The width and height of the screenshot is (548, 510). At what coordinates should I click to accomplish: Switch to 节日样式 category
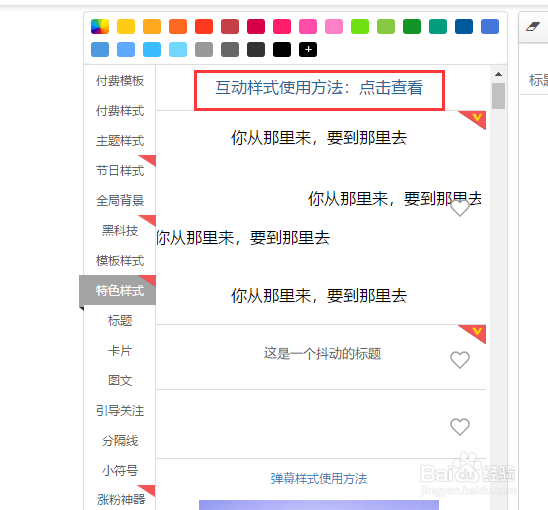120,171
